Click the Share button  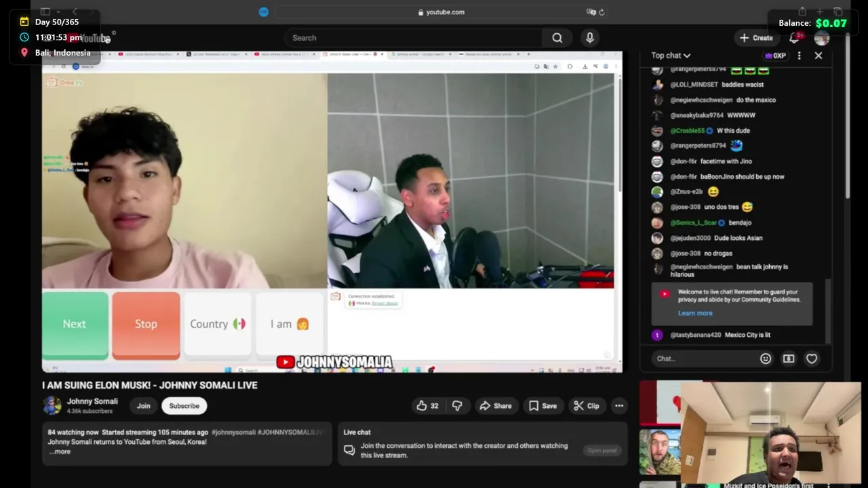point(496,406)
